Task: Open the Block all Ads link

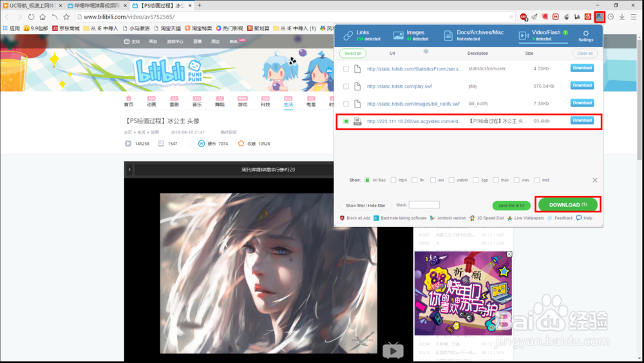Action: click(355, 218)
